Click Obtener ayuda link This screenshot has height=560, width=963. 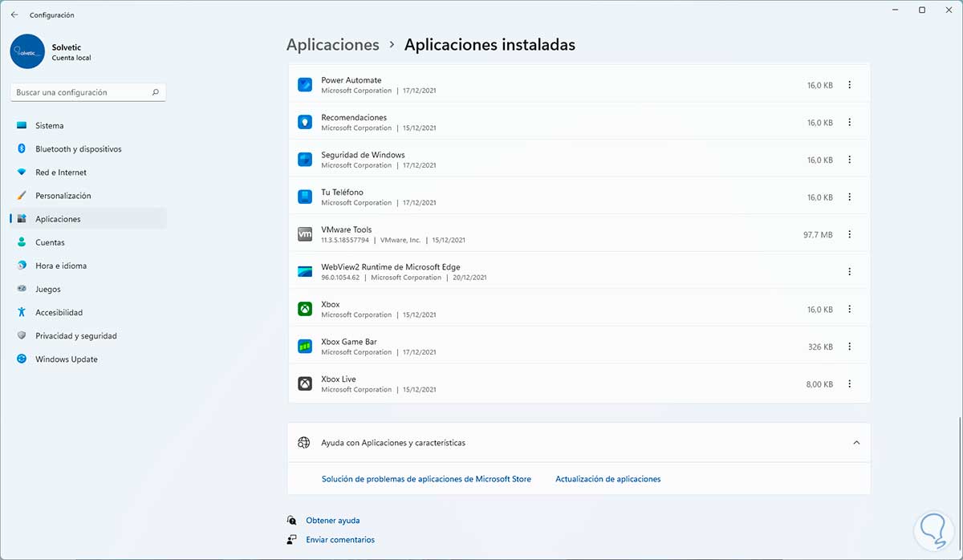click(333, 521)
